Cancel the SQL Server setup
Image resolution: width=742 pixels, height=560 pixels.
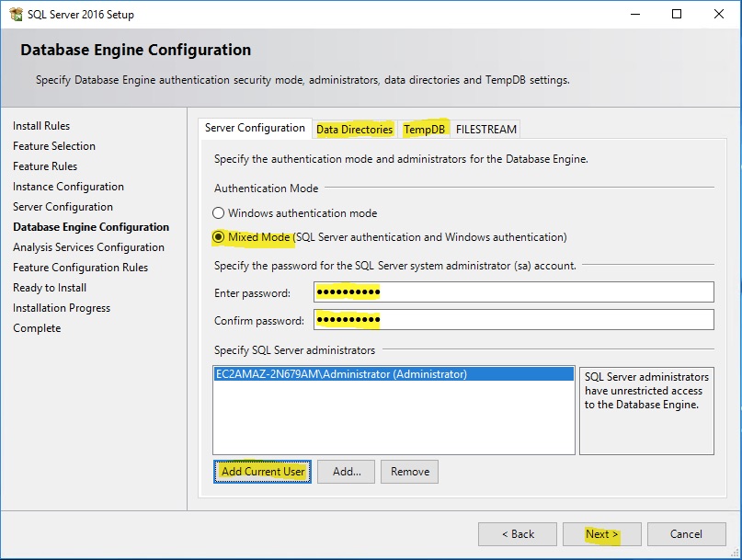pyautogui.click(x=686, y=534)
